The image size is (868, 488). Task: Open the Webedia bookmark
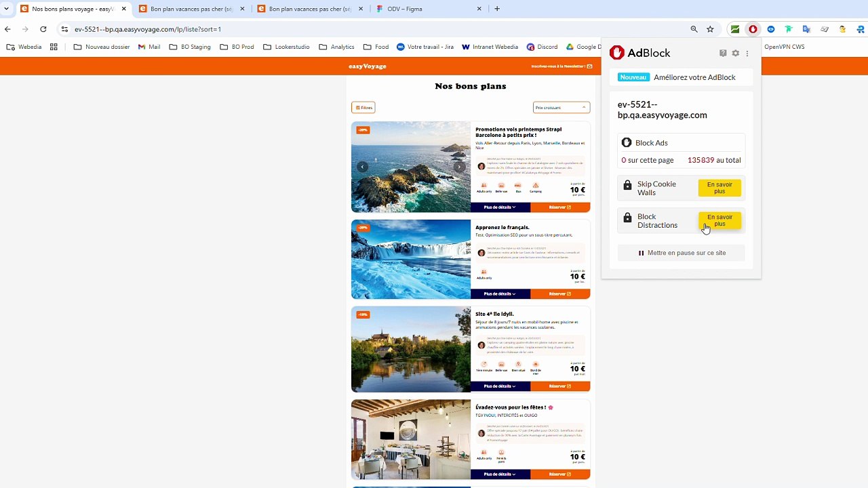pyautogui.click(x=24, y=47)
